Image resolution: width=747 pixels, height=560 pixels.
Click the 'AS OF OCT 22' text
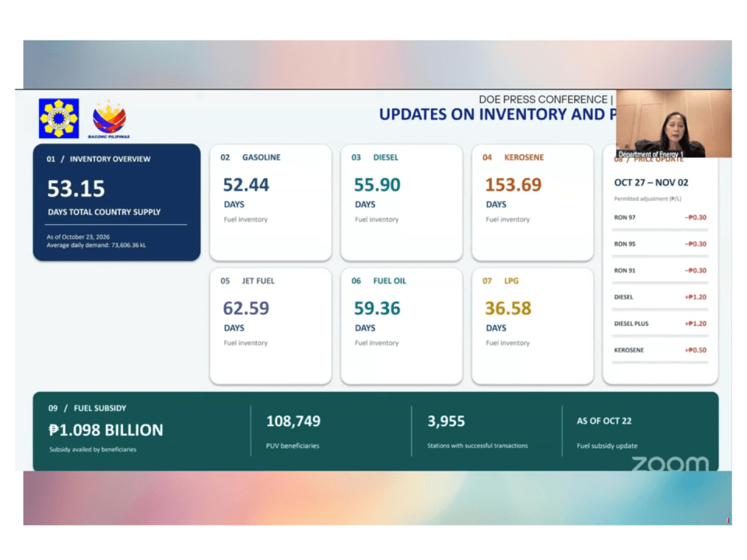[604, 421]
